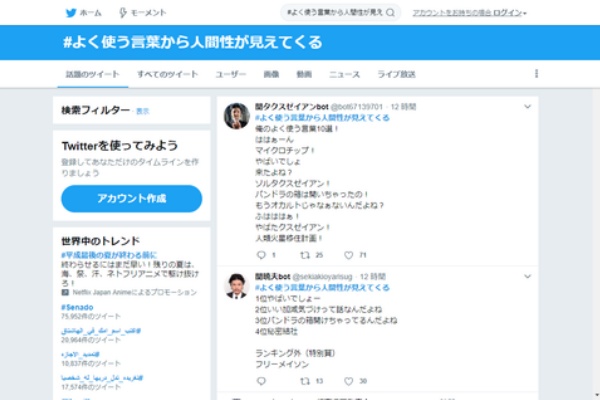Click the @sekiakioyarisug username
Screen dimensions: 600x400
pos(322,276)
